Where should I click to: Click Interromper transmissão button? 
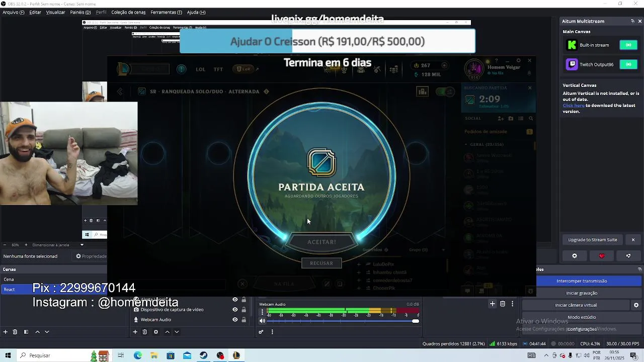(582, 281)
